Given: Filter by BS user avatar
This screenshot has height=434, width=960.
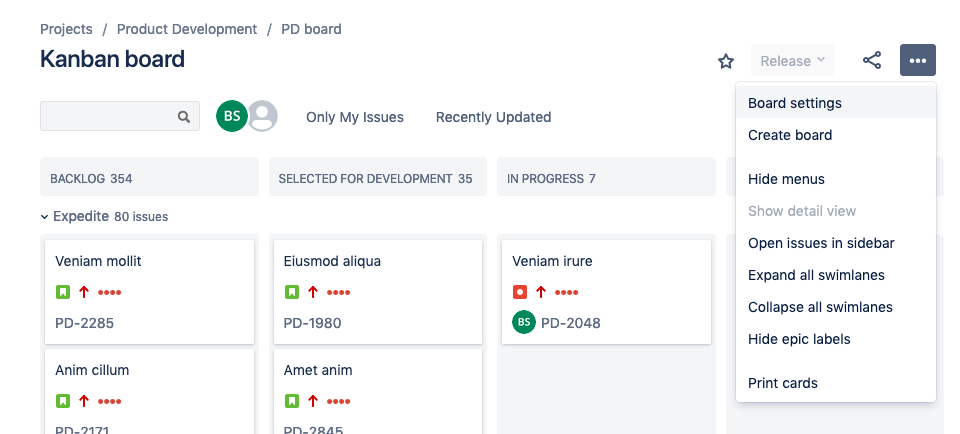Looking at the screenshot, I should [232, 116].
